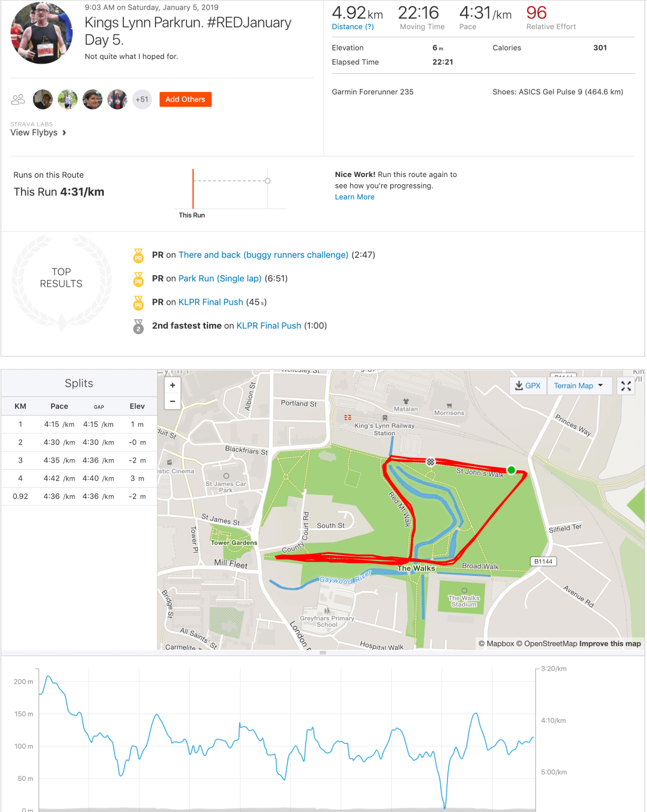Select the first kilometer split row
Viewport: 647px width, 812px height.
(79, 424)
